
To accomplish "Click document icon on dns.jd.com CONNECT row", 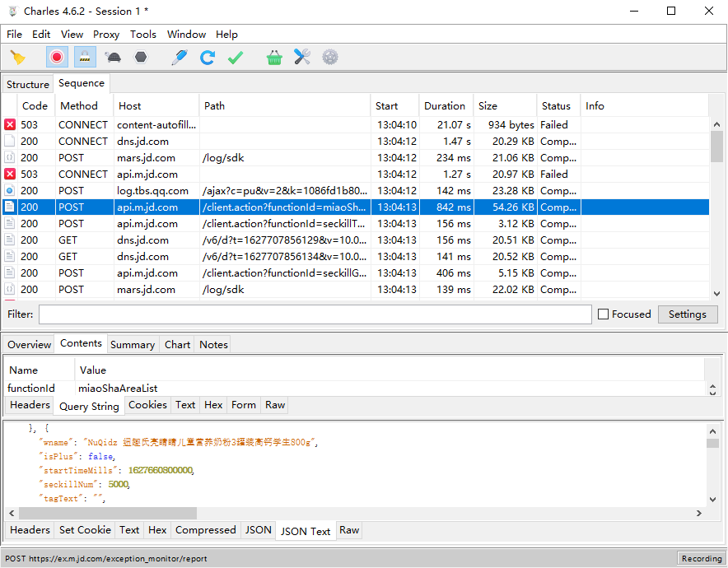I will 10,141.
